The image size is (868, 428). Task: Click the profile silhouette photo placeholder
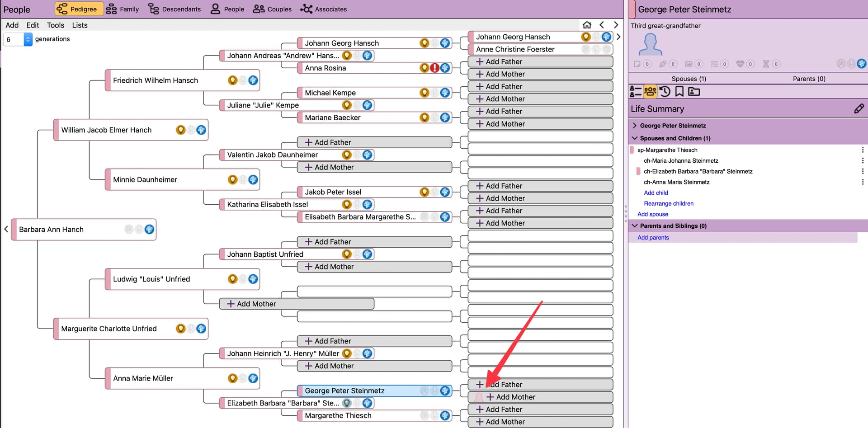click(x=651, y=44)
